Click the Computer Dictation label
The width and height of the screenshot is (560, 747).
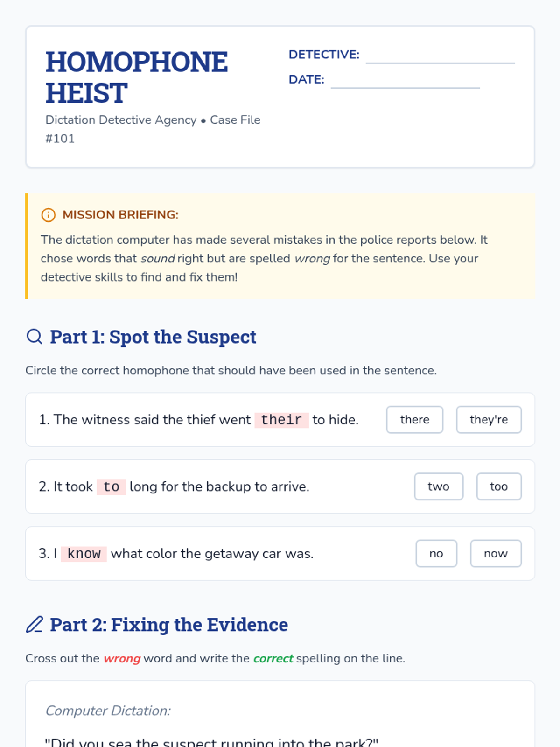coord(108,711)
